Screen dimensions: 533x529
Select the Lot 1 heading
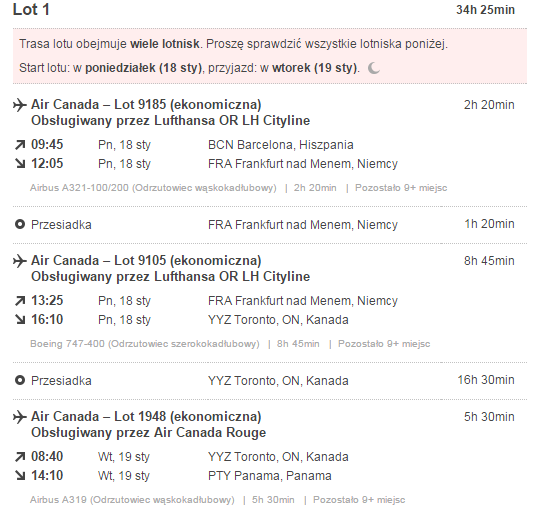tap(31, 10)
